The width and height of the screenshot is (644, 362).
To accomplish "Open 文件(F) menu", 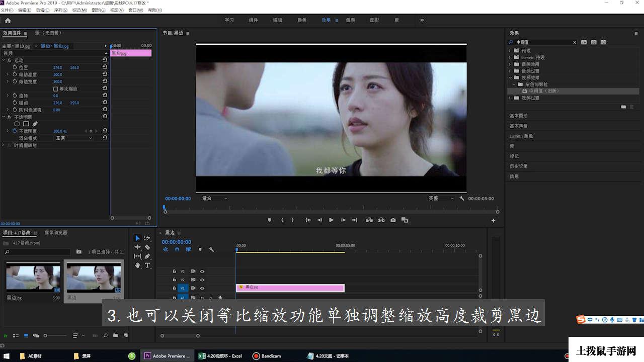I will (7, 10).
